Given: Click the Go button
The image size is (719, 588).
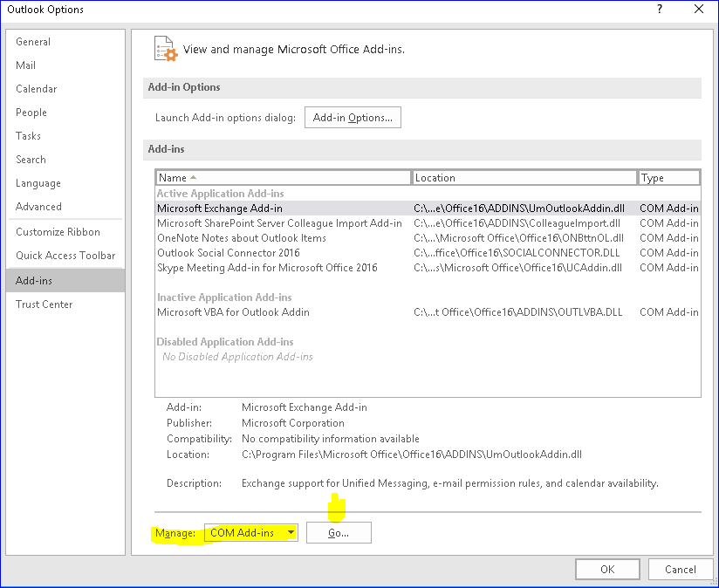Looking at the screenshot, I should coord(339,532).
